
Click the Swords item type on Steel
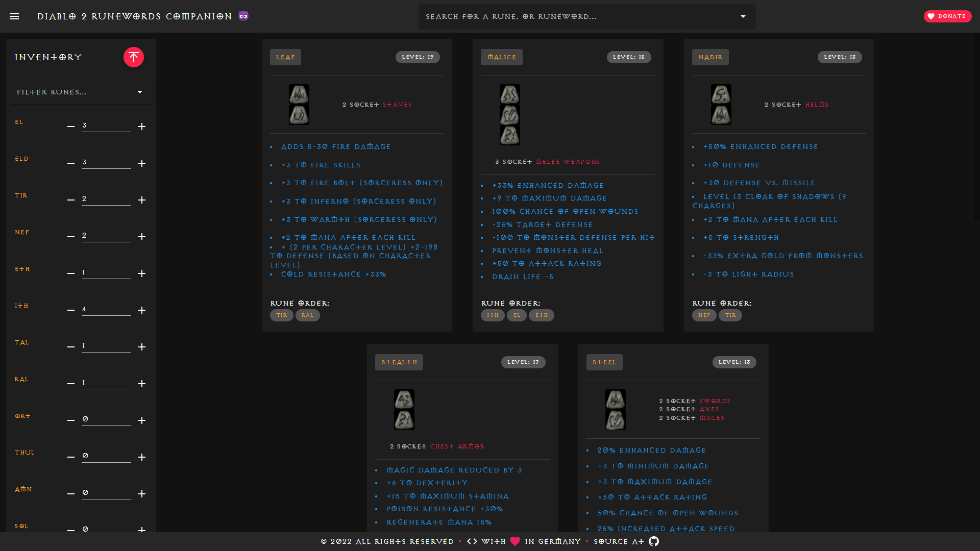click(x=715, y=401)
